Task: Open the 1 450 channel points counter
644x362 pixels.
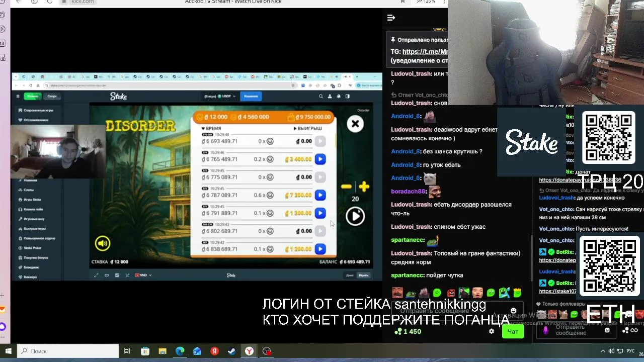Action: 408,331
